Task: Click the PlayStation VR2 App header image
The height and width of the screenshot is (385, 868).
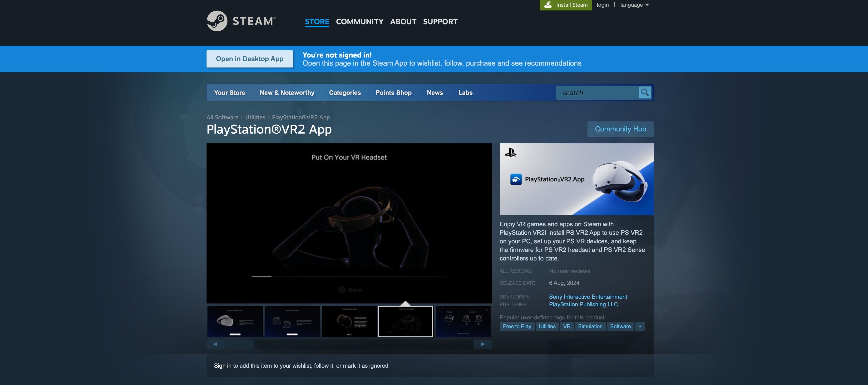Action: [576, 179]
